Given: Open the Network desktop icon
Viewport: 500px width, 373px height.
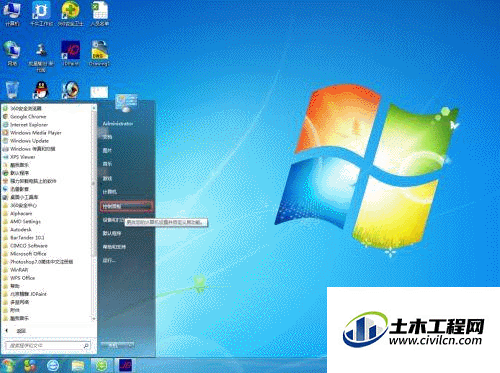Looking at the screenshot, I should (12, 53).
